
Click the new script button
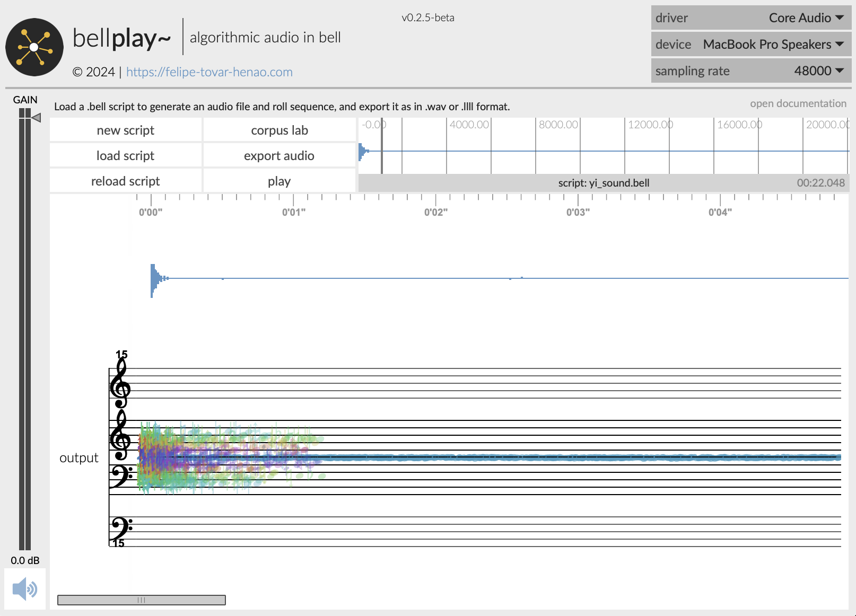(126, 130)
